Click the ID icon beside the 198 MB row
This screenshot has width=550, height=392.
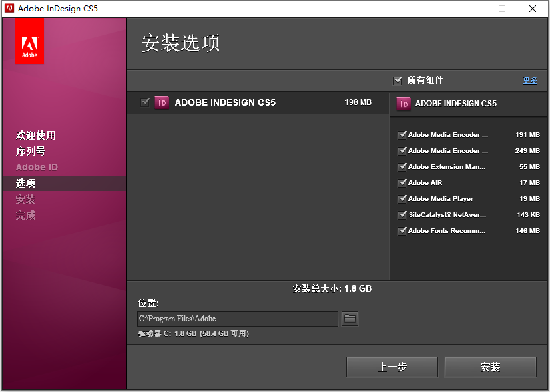[x=162, y=102]
